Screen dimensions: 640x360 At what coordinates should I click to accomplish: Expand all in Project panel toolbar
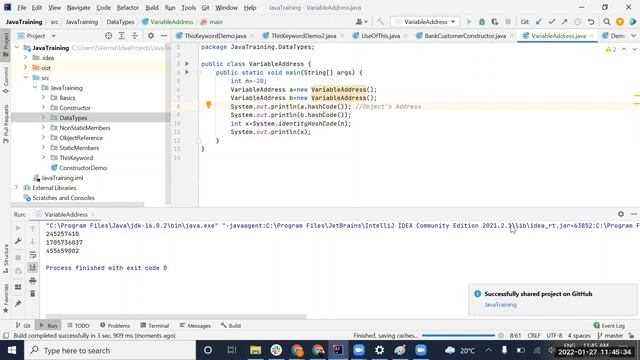(122, 36)
